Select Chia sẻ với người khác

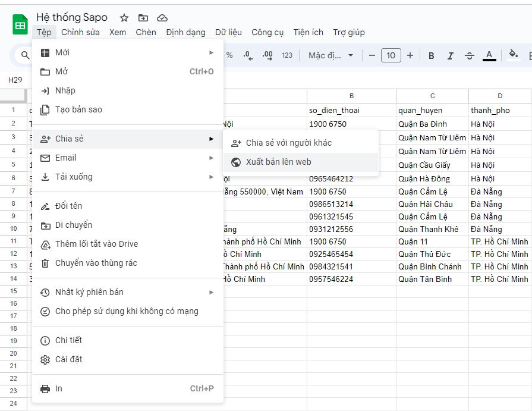(301, 143)
